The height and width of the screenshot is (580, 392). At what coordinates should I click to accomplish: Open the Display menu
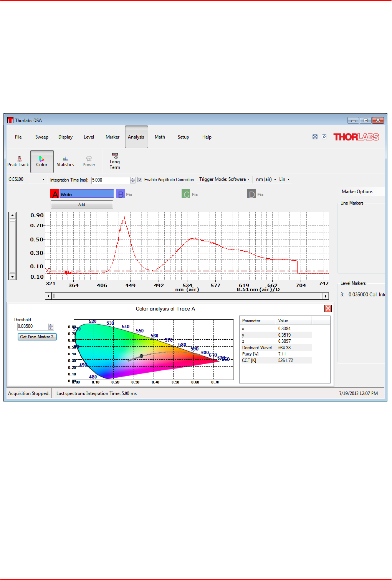coord(65,137)
